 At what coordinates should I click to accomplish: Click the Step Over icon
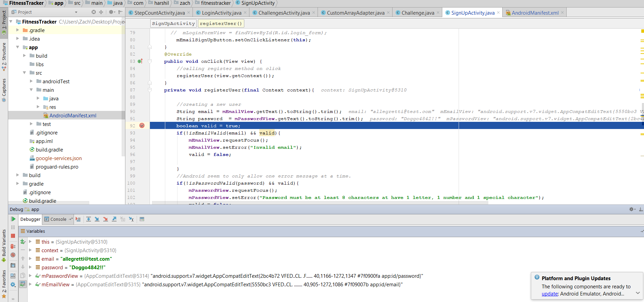(89, 219)
